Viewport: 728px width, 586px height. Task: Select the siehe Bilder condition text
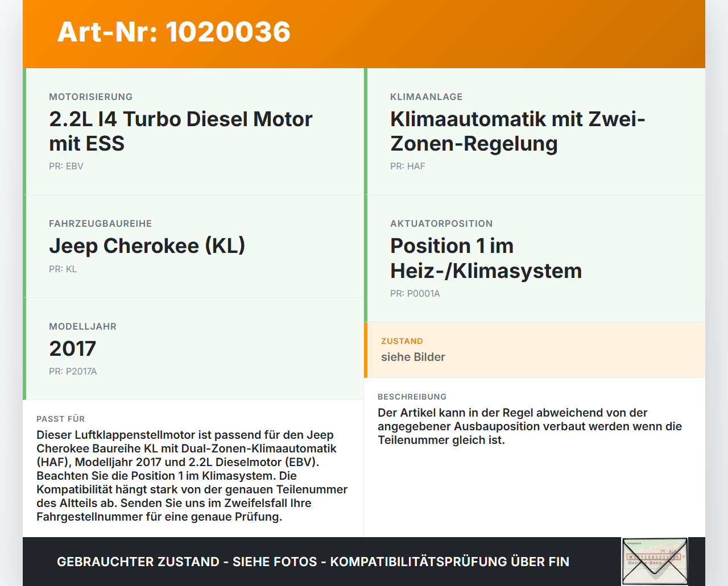pos(413,357)
